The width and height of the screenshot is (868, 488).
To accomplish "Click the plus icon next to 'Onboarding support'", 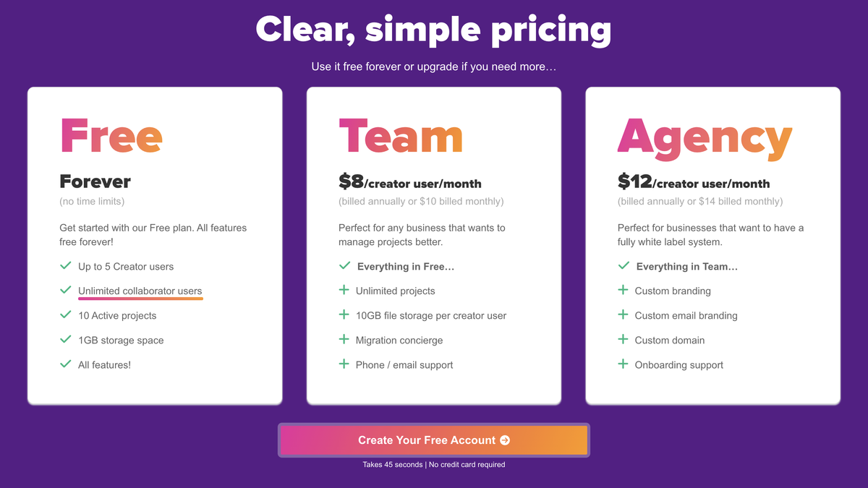I will (624, 364).
